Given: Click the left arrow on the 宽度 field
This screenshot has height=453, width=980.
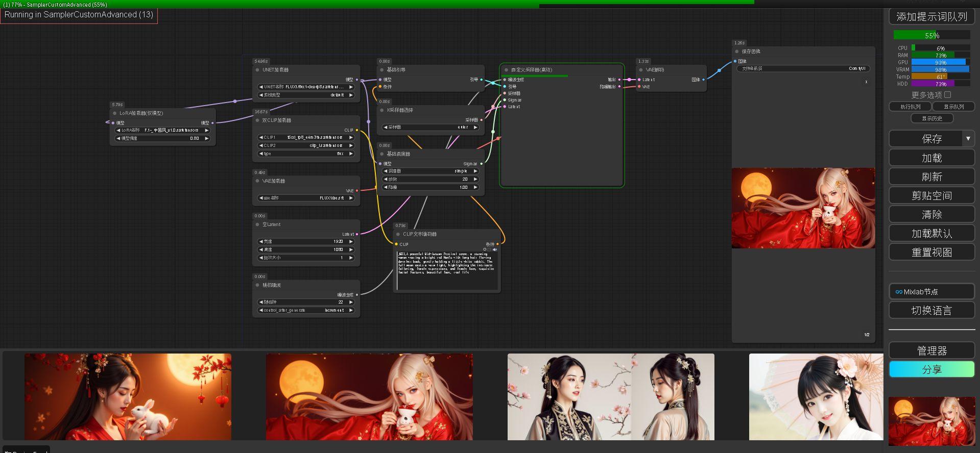Looking at the screenshot, I should 261,241.
